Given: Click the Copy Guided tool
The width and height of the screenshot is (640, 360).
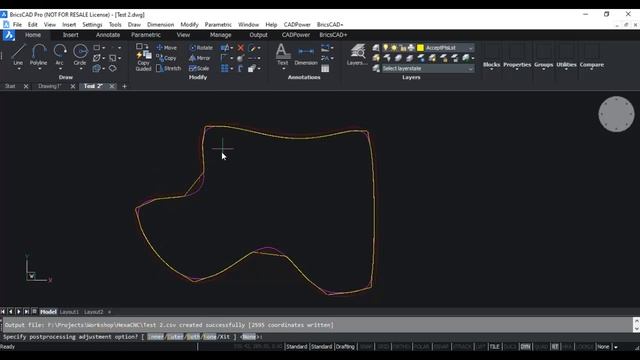Looking at the screenshot, I should point(143,58).
